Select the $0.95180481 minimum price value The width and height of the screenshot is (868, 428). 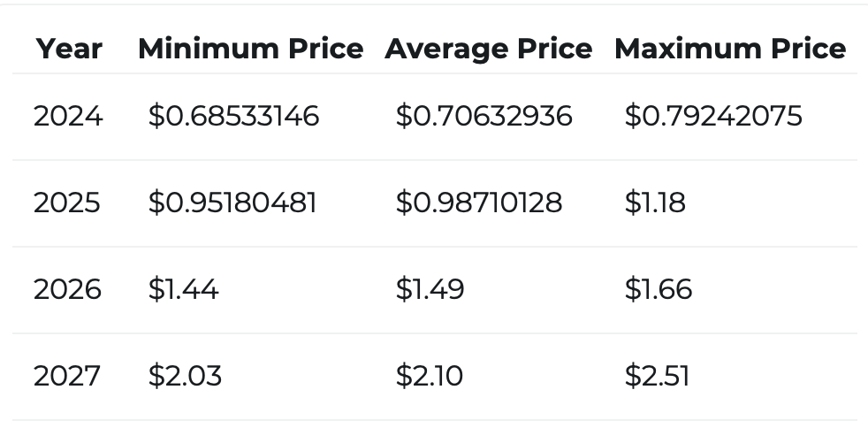[x=232, y=203]
